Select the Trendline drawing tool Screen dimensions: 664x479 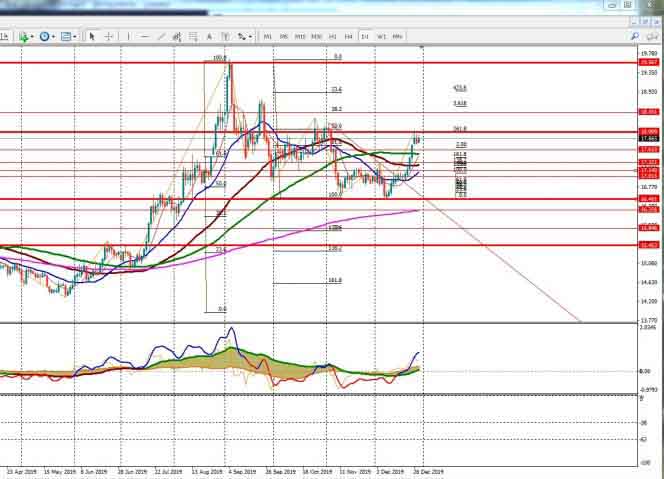pyautogui.click(x=161, y=37)
